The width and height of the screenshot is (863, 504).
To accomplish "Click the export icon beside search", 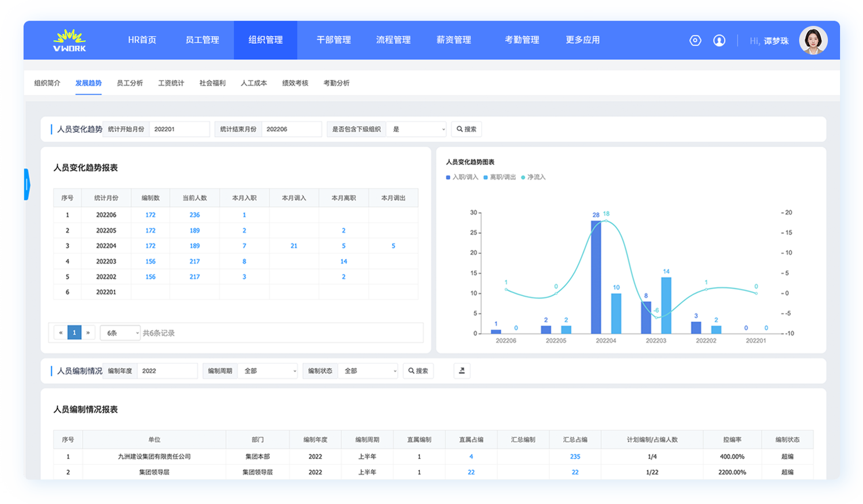I will 461,371.
